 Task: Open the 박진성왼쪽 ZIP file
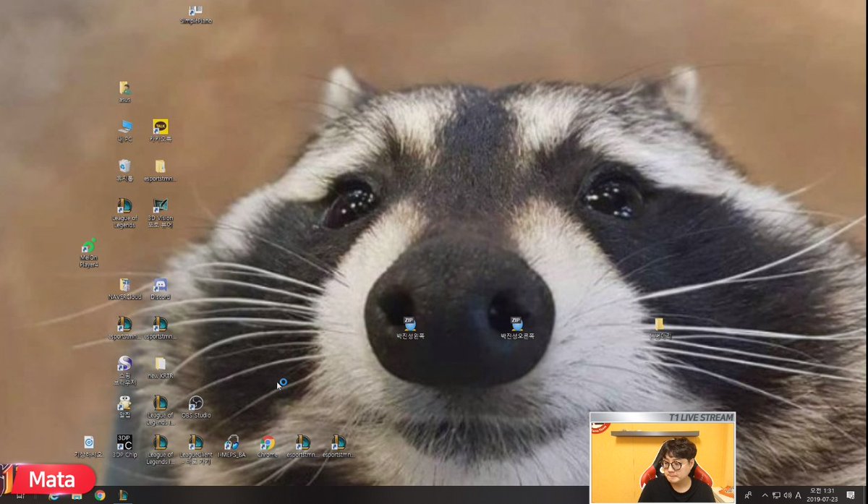(409, 328)
